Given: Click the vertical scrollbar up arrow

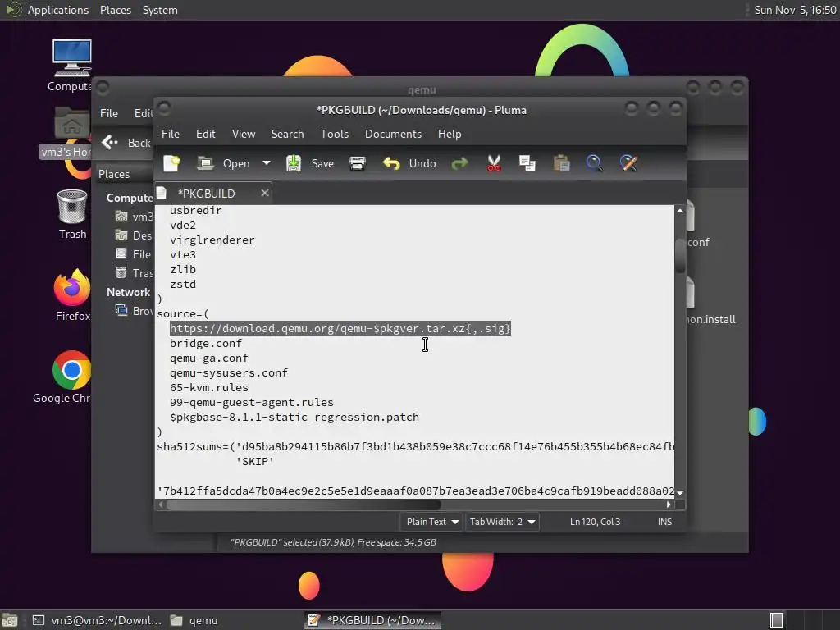Looking at the screenshot, I should (680, 211).
